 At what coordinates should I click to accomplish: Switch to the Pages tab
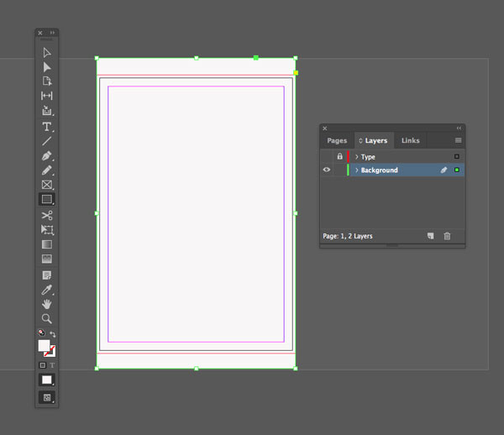pos(337,140)
